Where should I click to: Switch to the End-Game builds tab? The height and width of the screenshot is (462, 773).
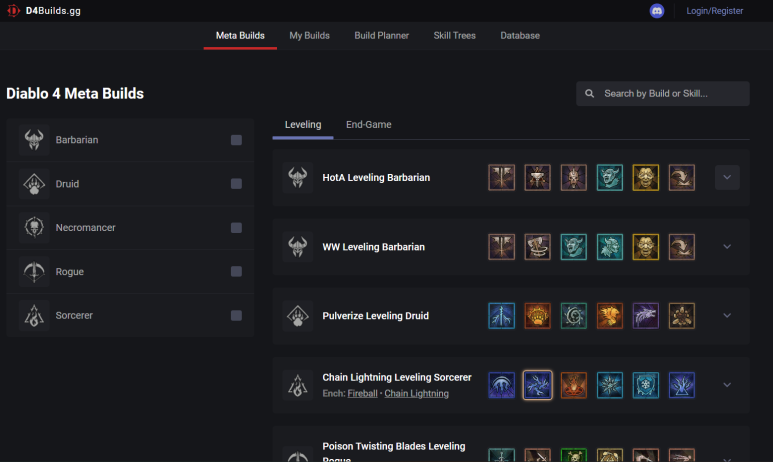click(x=369, y=125)
